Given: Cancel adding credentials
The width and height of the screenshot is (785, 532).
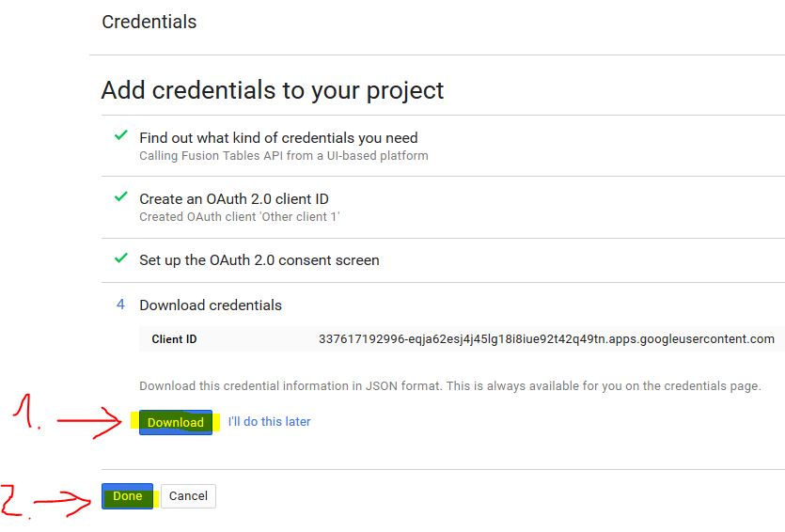Looking at the screenshot, I should pos(188,496).
